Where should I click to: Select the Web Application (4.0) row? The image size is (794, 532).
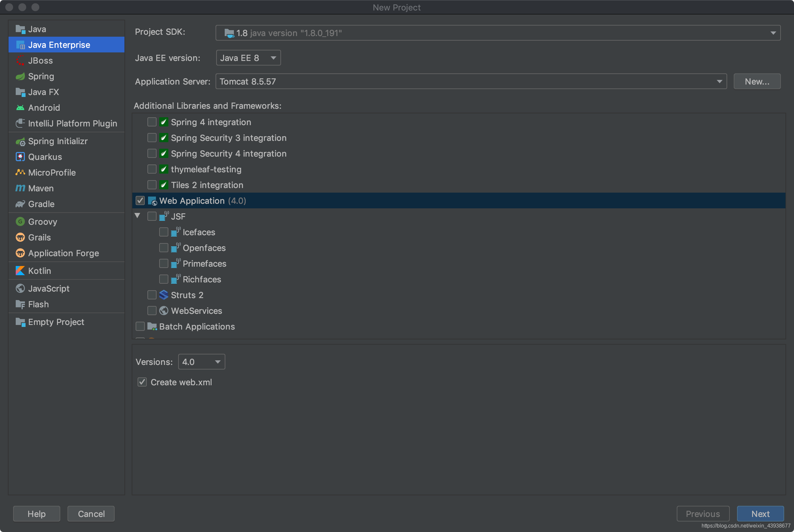pyautogui.click(x=459, y=201)
